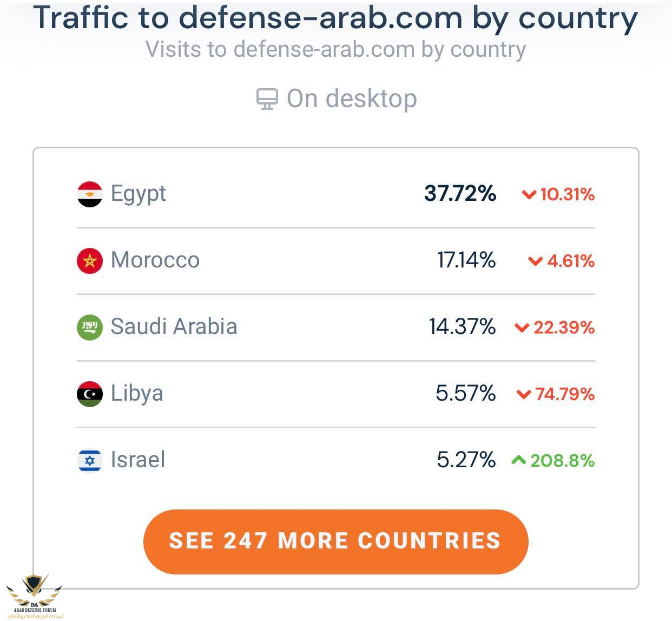Viewport: 672px width, 621px height.
Task: Click the Arab Defense Forum logo
Action: (35, 596)
